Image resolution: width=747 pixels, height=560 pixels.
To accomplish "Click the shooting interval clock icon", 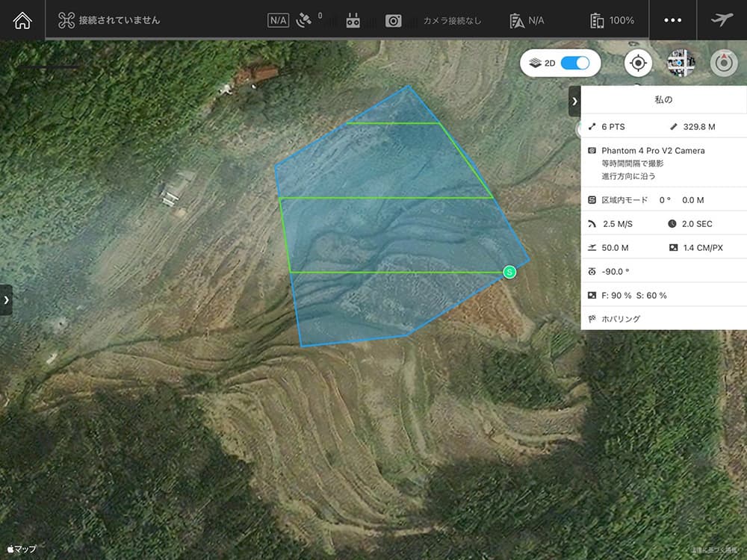I will pyautogui.click(x=672, y=224).
